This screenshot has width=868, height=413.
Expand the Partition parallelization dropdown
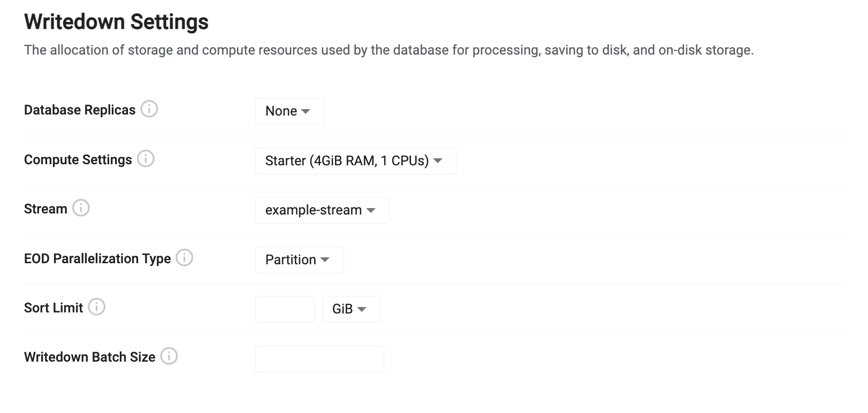pos(299,260)
